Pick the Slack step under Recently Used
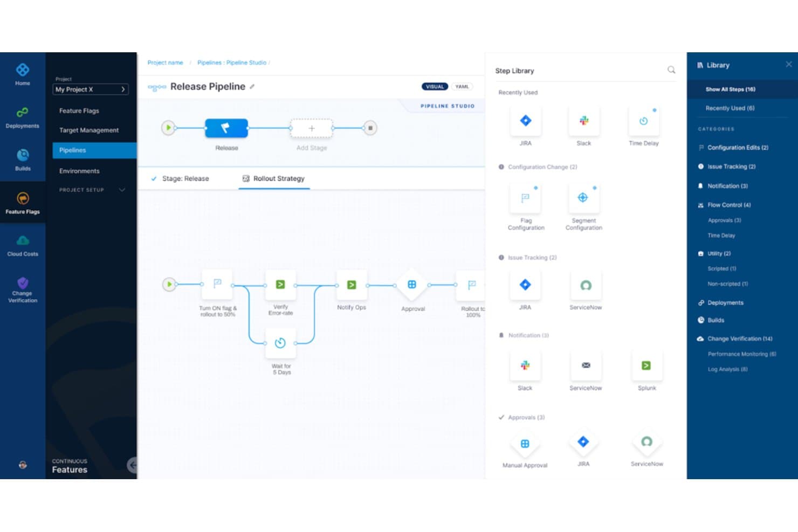The width and height of the screenshot is (798, 532). [x=584, y=121]
